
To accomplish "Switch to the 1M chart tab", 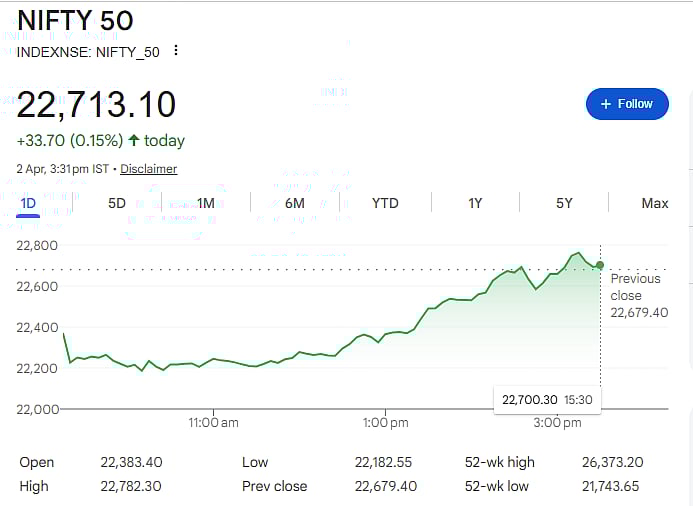I will pos(206,203).
